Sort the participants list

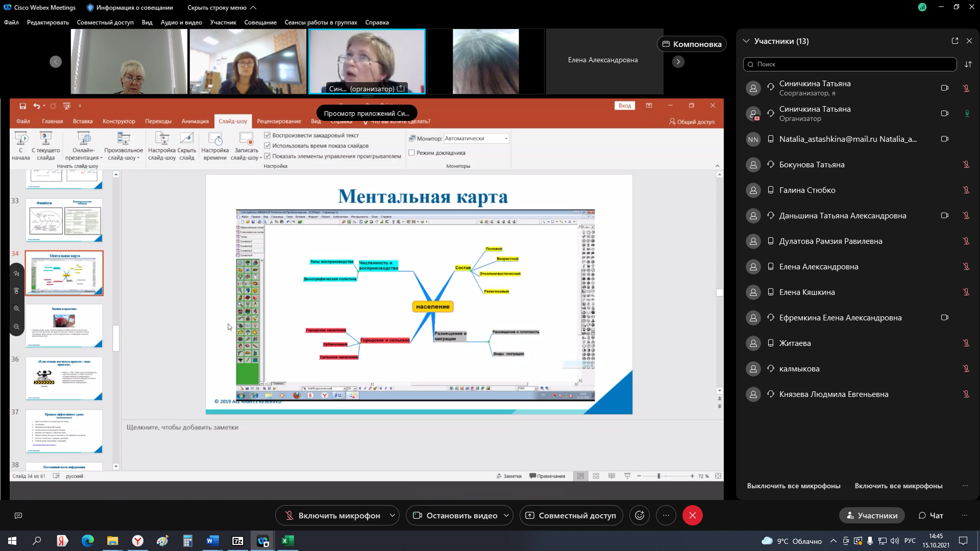[x=968, y=64]
